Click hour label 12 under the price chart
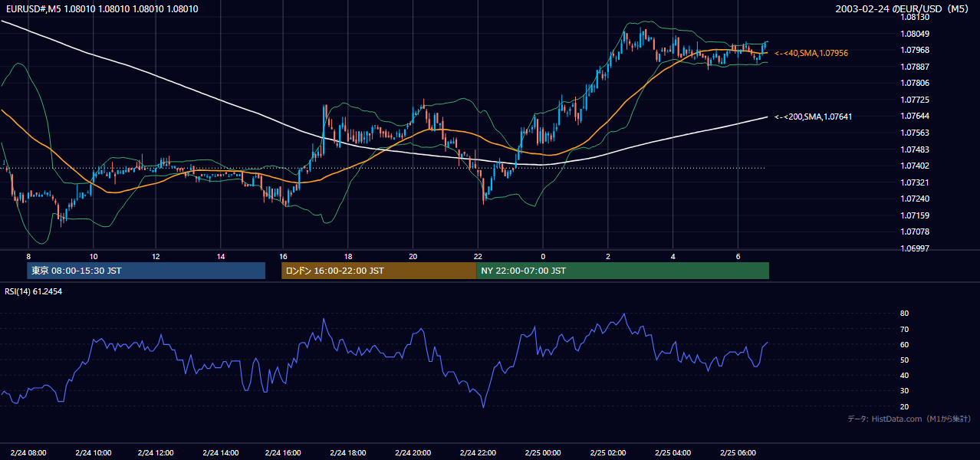Image resolution: width=980 pixels, height=460 pixels. (x=156, y=256)
